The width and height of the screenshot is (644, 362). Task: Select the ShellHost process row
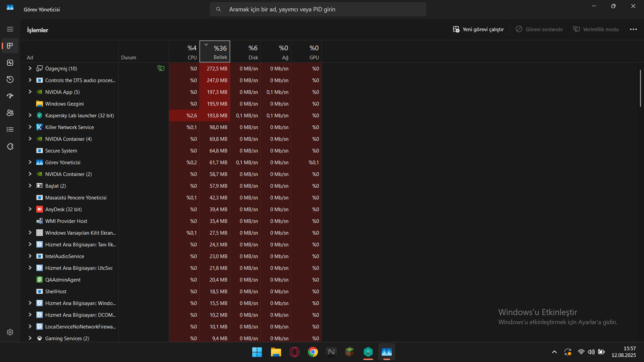coord(171,292)
